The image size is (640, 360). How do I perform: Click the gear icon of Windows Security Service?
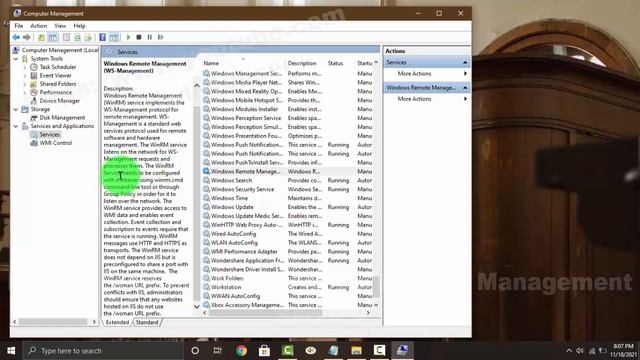(x=207, y=189)
